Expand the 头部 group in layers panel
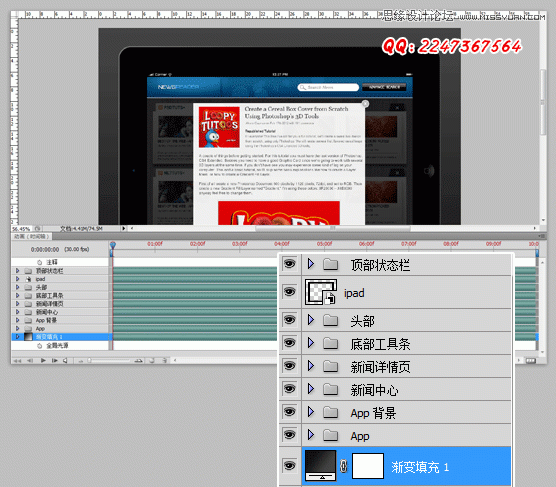This screenshot has width=556, height=487. click(311, 320)
